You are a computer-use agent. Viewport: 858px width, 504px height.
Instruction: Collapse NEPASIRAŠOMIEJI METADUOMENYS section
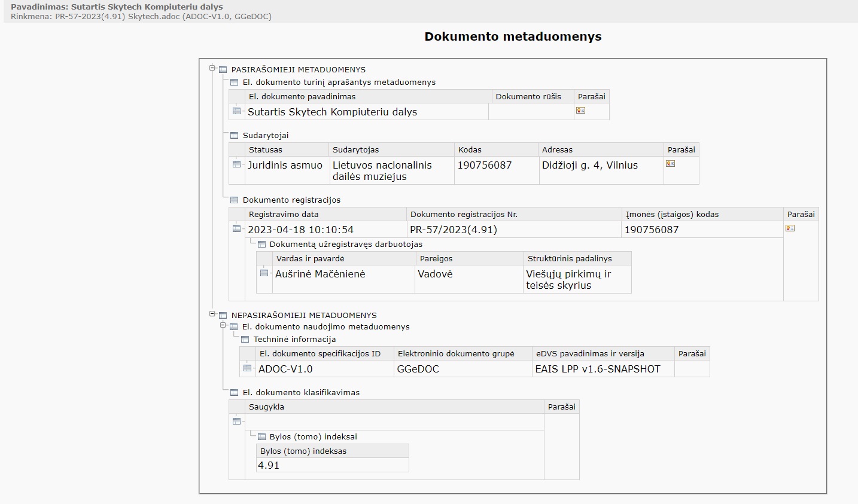212,314
